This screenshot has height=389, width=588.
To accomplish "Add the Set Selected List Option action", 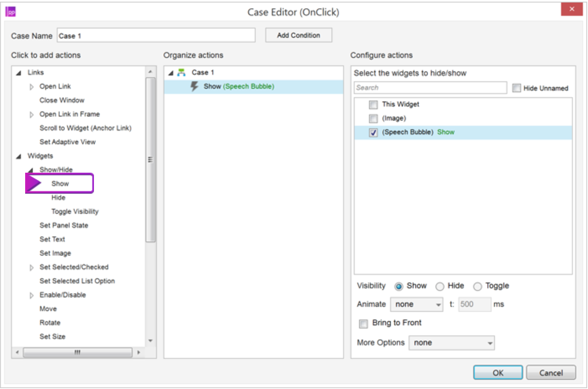I will point(77,281).
